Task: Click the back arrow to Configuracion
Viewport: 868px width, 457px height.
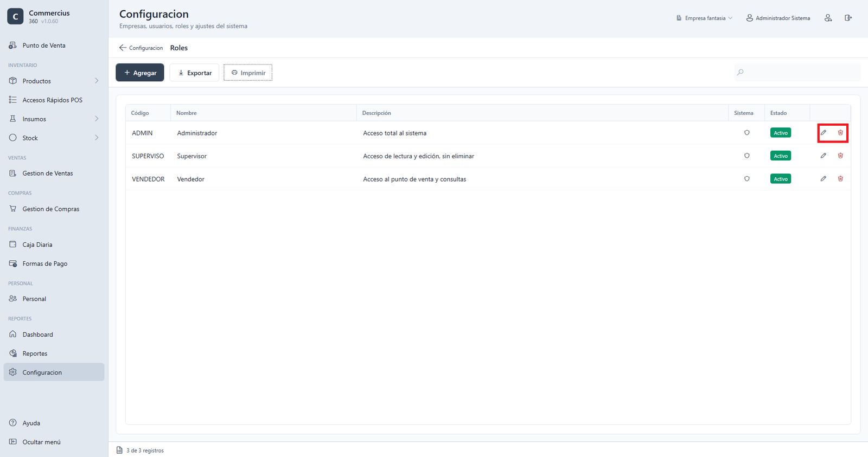Action: pyautogui.click(x=123, y=48)
